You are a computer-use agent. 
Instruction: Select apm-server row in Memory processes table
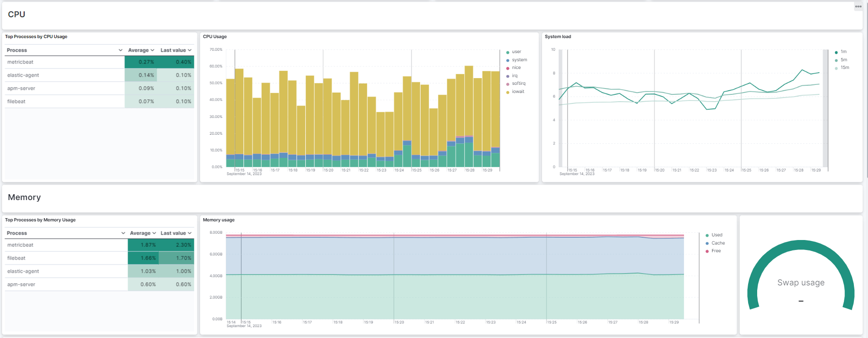(x=99, y=284)
